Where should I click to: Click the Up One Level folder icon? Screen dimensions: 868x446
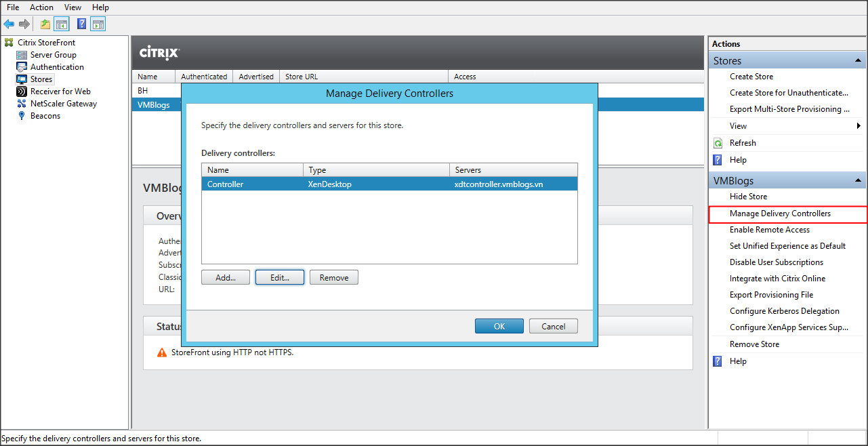pos(45,24)
